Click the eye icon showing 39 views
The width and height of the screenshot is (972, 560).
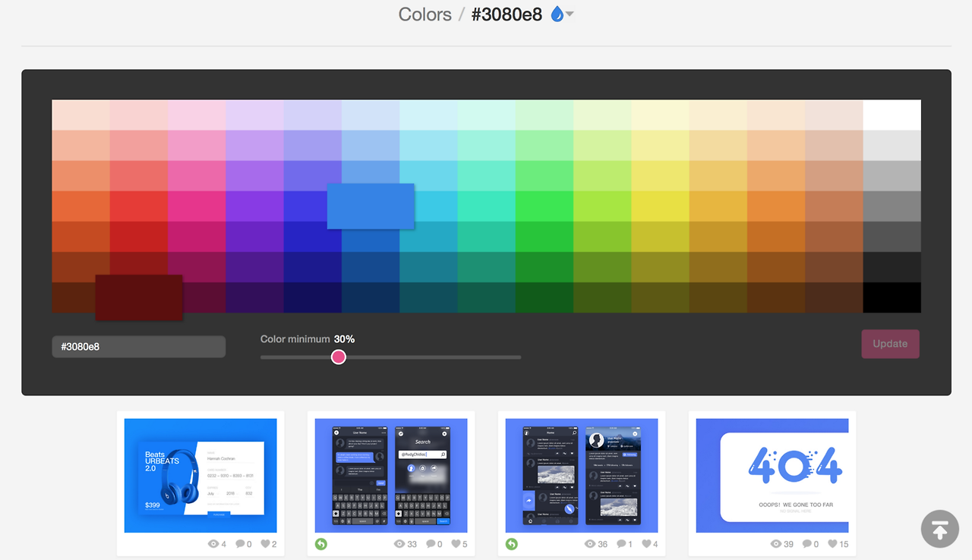click(x=776, y=544)
